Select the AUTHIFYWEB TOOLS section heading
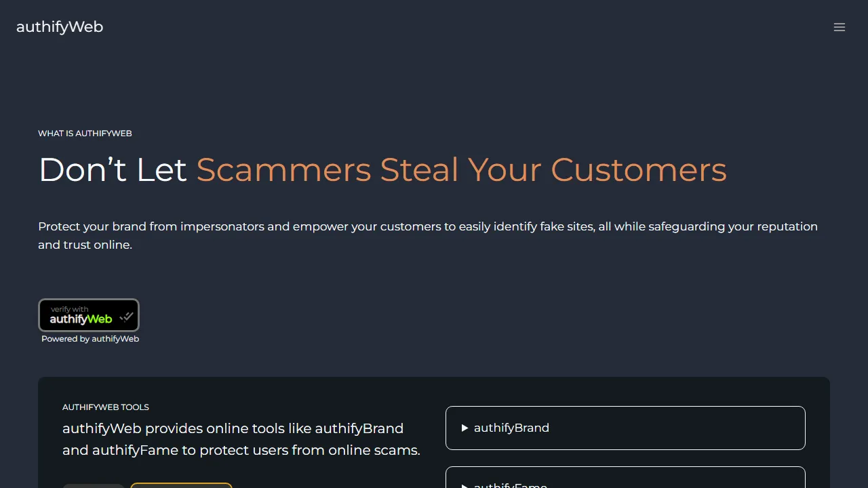This screenshot has width=868, height=488. tap(106, 407)
